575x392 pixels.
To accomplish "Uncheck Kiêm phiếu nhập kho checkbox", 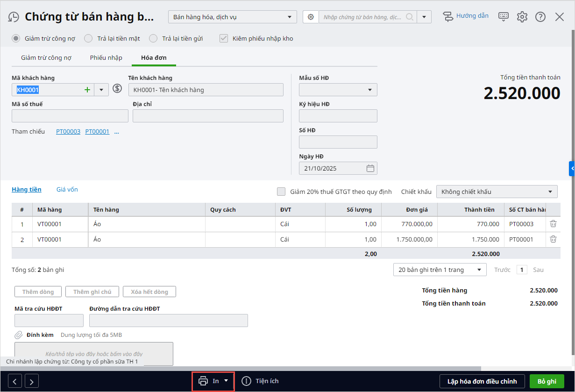I will pyautogui.click(x=224, y=38).
